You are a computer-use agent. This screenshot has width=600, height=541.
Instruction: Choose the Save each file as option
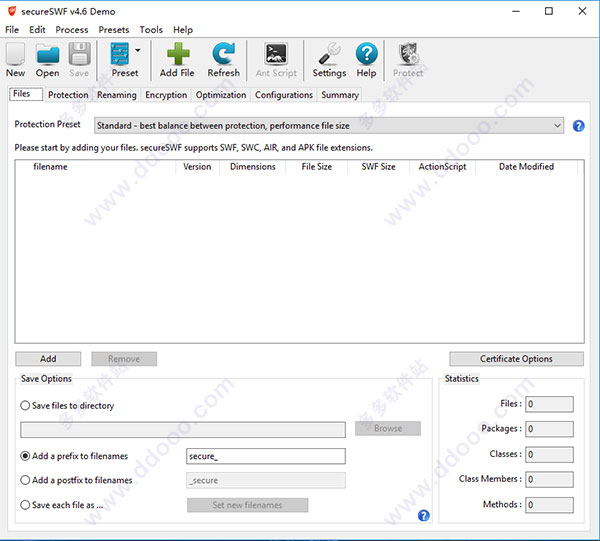point(25,505)
